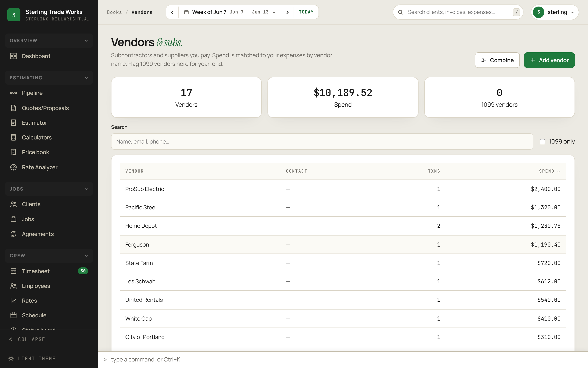Open Les Schwab vendor
Viewport: 588px width, 368px height.
pos(343,281)
